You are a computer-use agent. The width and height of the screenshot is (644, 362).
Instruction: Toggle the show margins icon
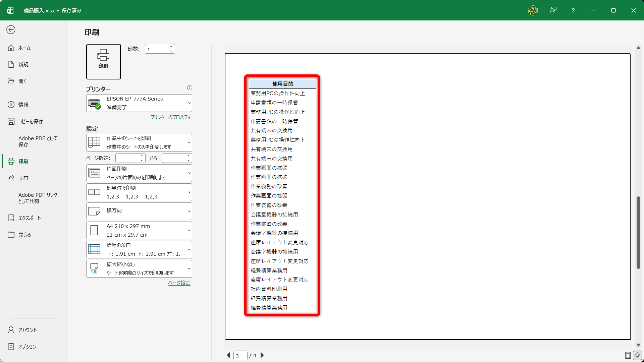coord(628,355)
